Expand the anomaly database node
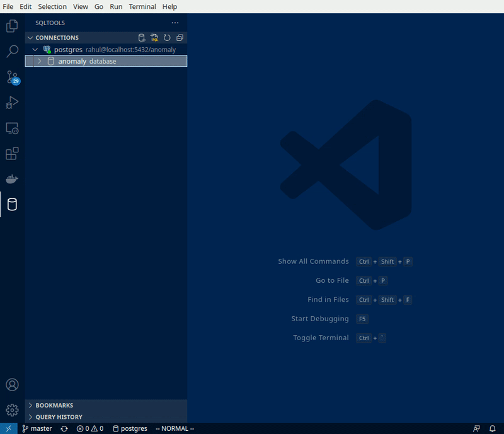Screen dimensions: 504x434 (x=39, y=61)
